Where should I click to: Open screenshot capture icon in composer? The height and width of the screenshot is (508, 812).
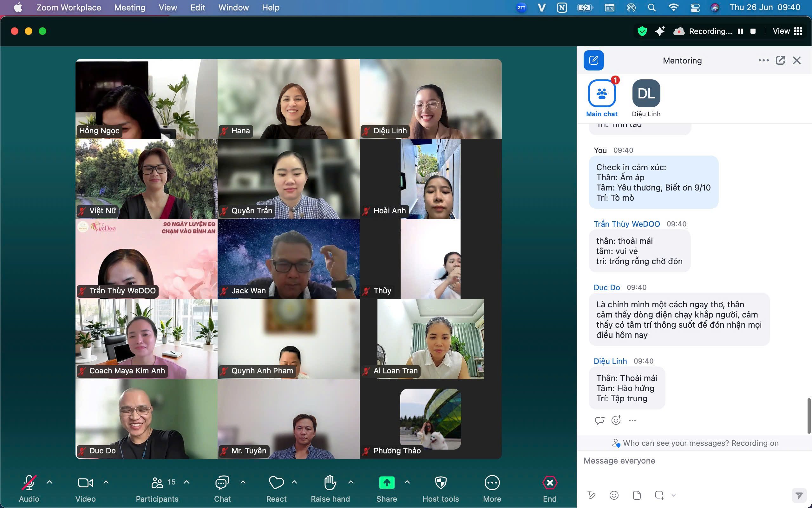point(659,495)
